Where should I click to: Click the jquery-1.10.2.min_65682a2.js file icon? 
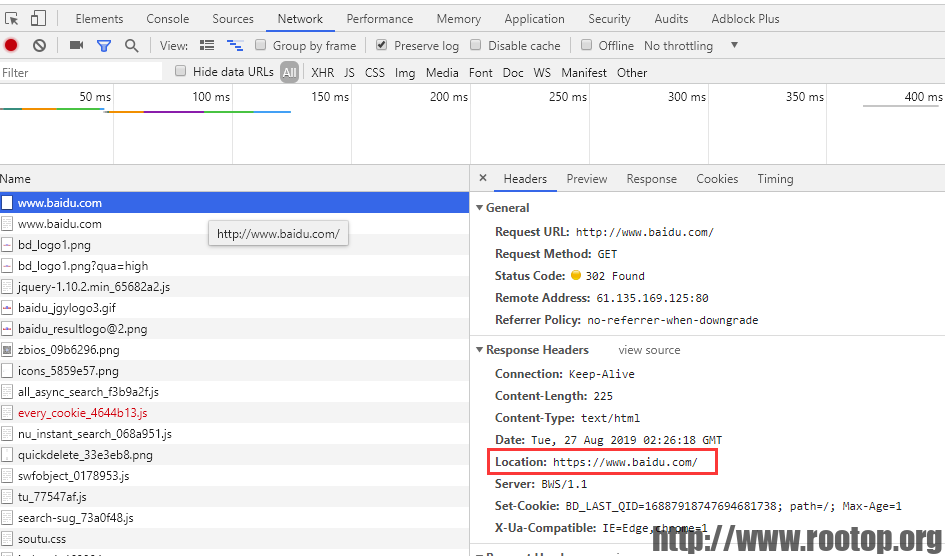coord(7,287)
